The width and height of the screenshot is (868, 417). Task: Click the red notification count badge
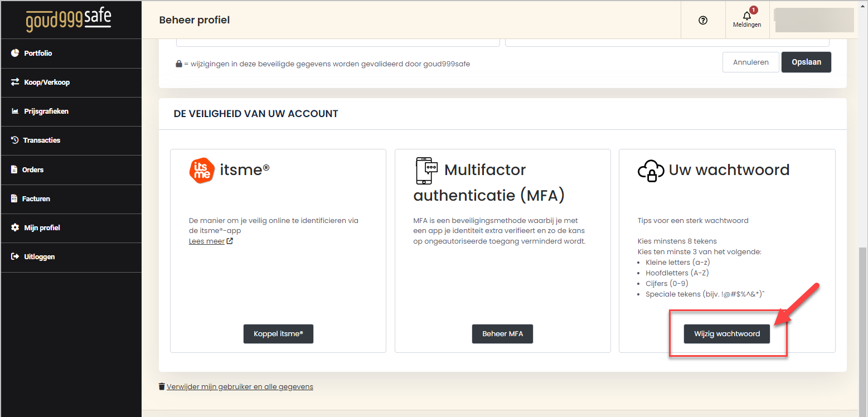754,9
